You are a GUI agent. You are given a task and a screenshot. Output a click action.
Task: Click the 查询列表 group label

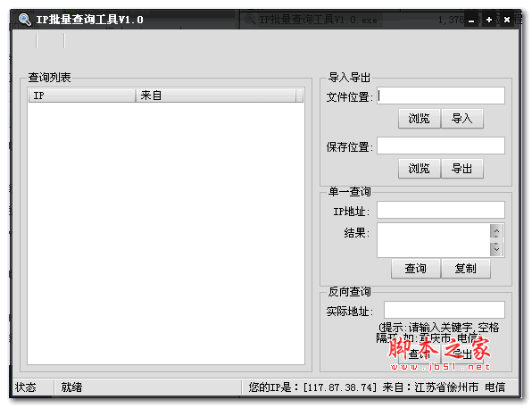(49, 78)
